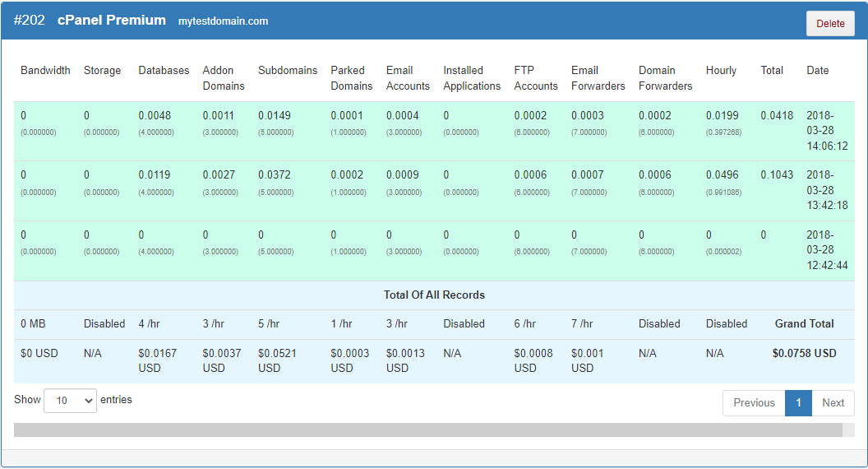This screenshot has width=868, height=469.
Task: Click the $0.0013 USD email accounts cost
Action: pyautogui.click(x=405, y=360)
